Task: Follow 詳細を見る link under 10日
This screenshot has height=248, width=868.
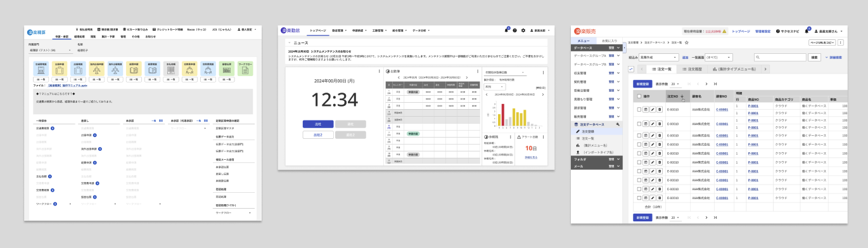Action: coord(531,157)
